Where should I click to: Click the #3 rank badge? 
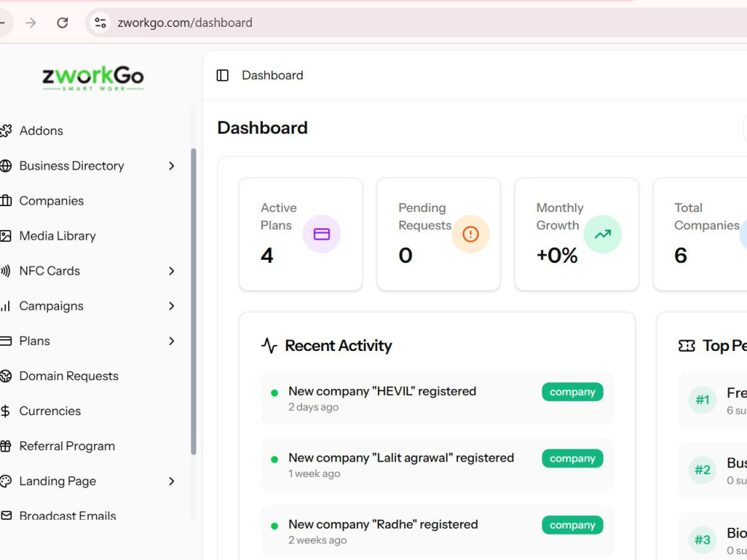[x=702, y=540]
